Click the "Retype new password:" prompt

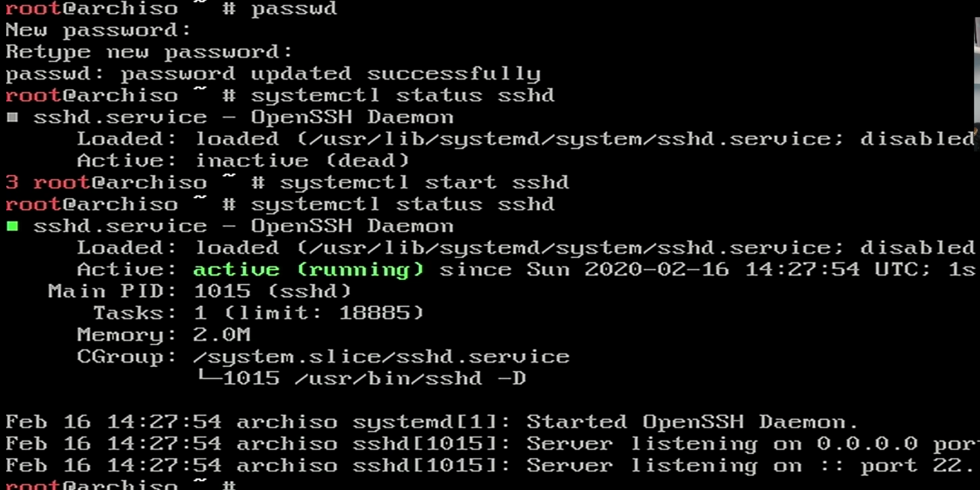[149, 52]
